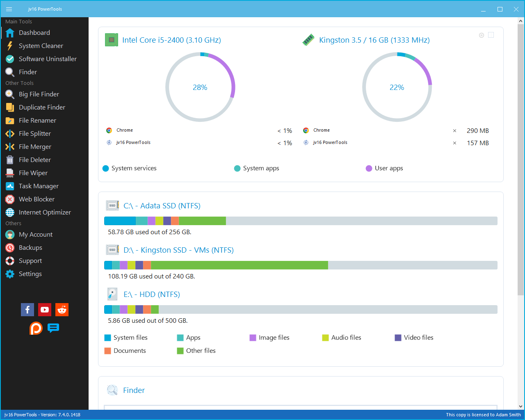Click the Settings gear icon
This screenshot has width=525, height=420.
pos(10,274)
